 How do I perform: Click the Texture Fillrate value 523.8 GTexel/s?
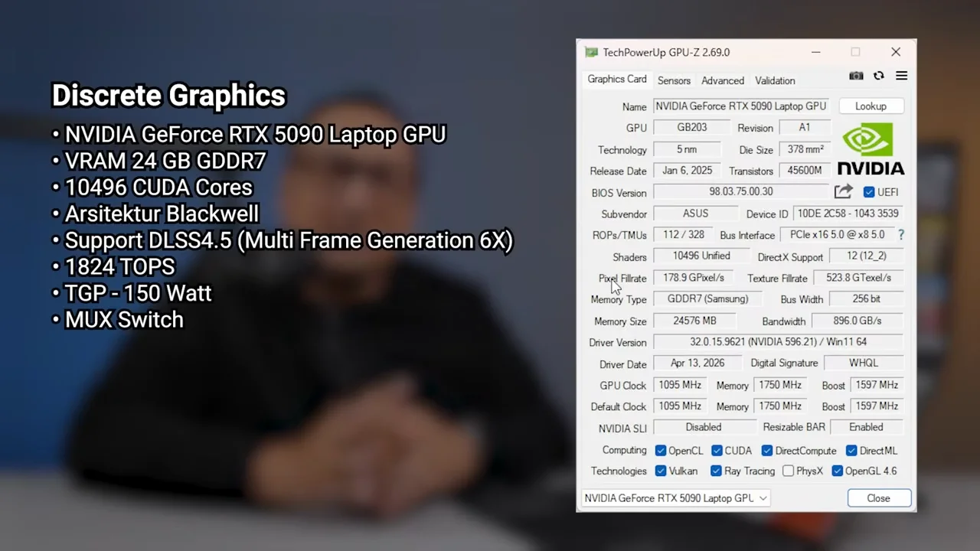(x=858, y=278)
